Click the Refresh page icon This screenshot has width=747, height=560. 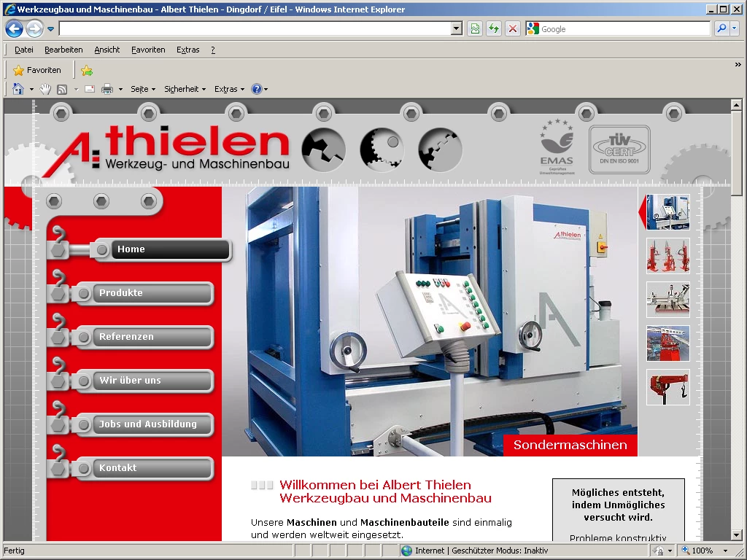(x=494, y=29)
